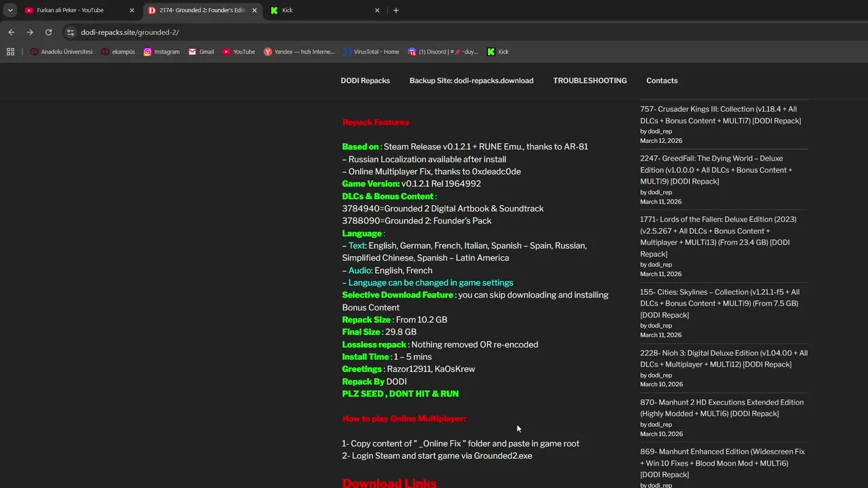View site information icon in address bar

pyautogui.click(x=70, y=32)
